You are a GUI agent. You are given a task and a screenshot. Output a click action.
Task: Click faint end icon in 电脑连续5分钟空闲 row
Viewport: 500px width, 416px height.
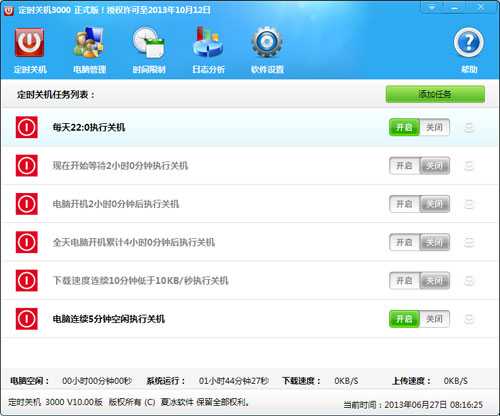tap(469, 319)
